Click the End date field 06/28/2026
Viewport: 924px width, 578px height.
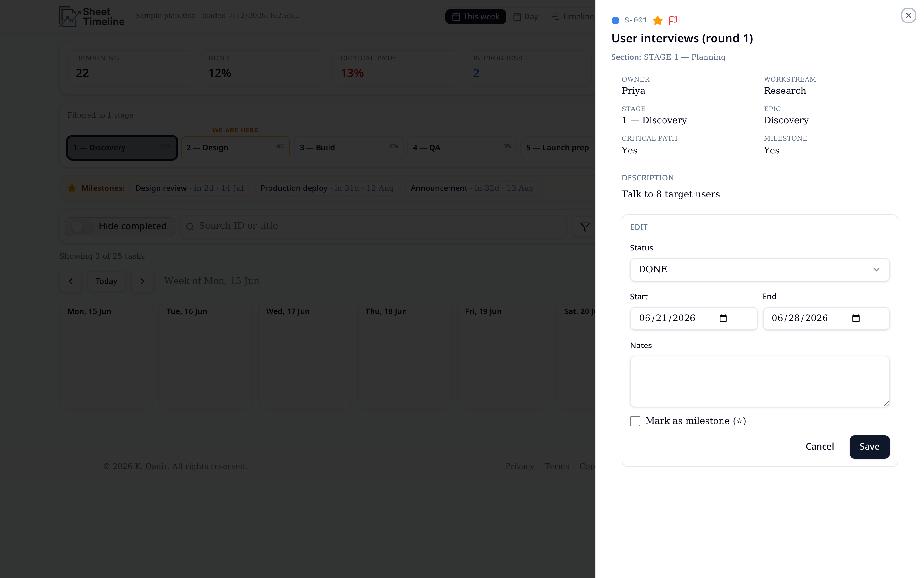[x=826, y=318]
